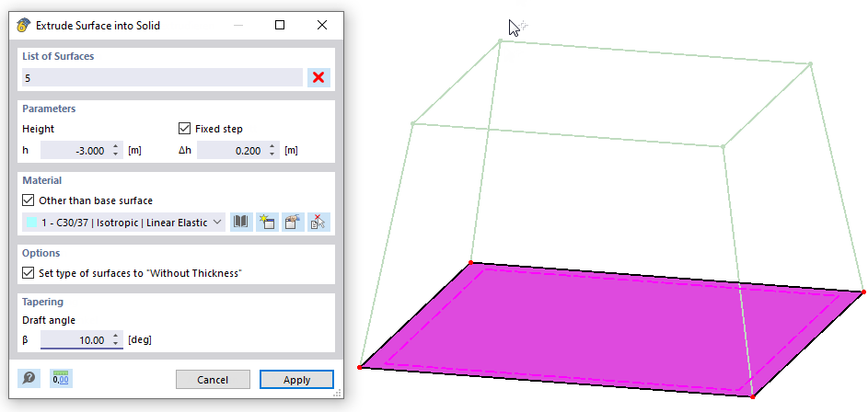
Task: Click the Δh value 0.200 field
Action: point(232,151)
